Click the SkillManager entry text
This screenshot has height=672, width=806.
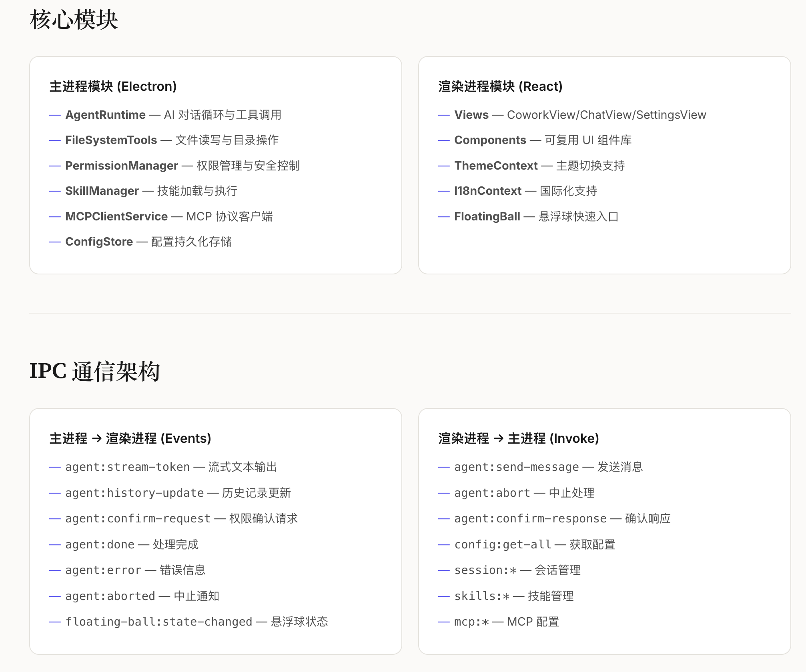click(102, 191)
